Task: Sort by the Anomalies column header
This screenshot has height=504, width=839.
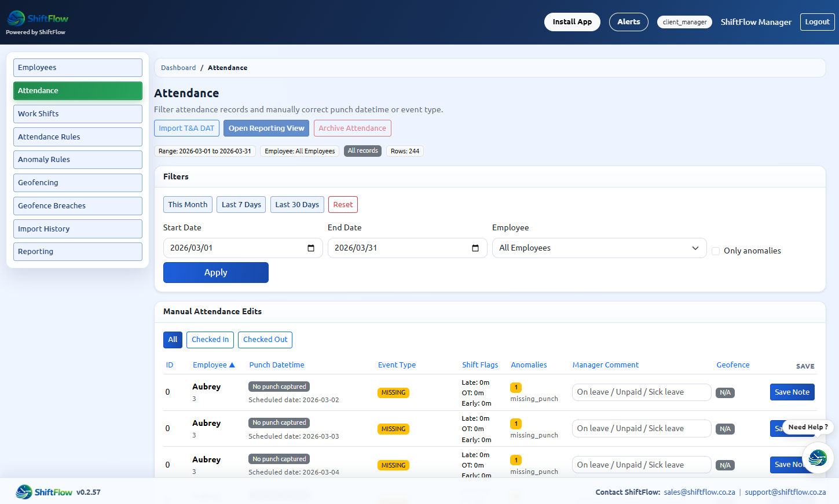Action: (529, 365)
